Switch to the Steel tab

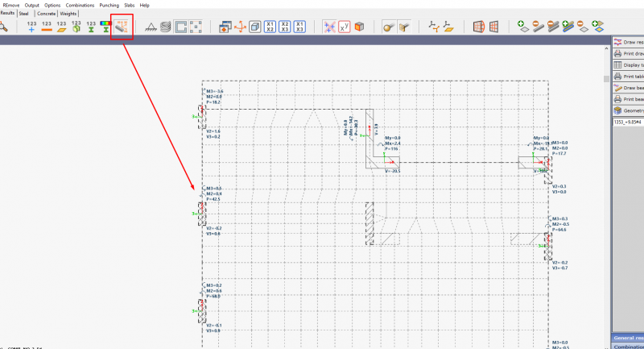click(x=24, y=14)
